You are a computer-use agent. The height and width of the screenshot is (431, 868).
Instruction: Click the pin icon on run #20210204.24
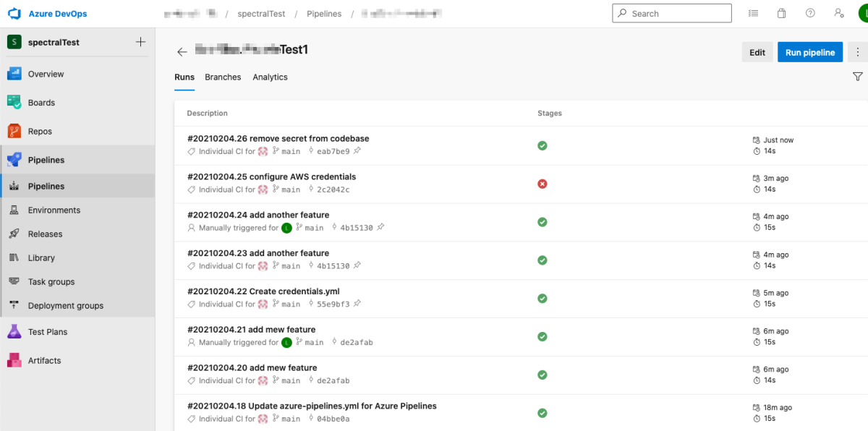click(380, 228)
